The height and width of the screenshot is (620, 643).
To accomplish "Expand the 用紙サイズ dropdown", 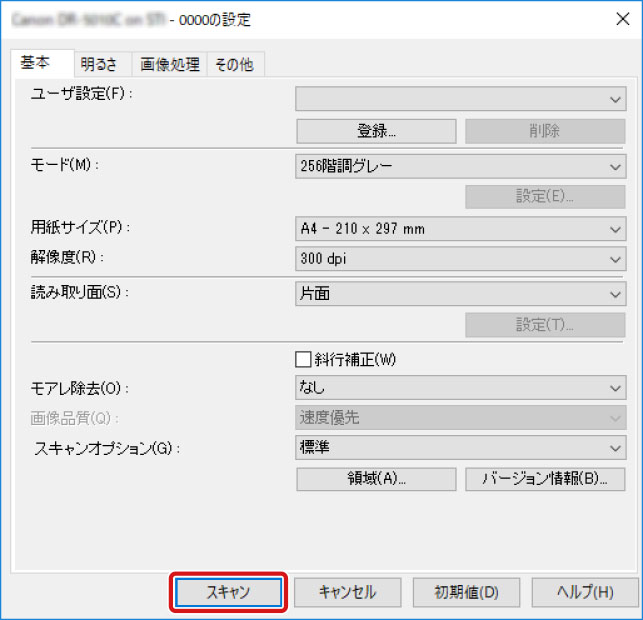I will 460,229.
